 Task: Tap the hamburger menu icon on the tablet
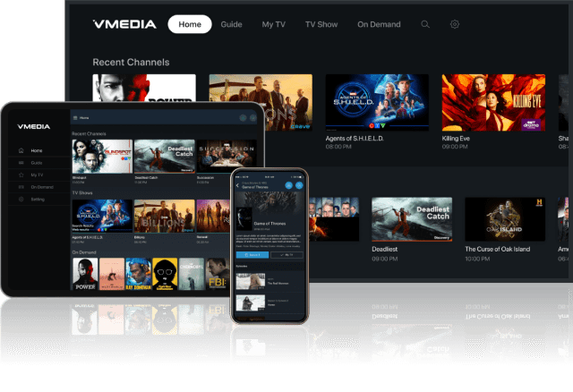[75, 118]
